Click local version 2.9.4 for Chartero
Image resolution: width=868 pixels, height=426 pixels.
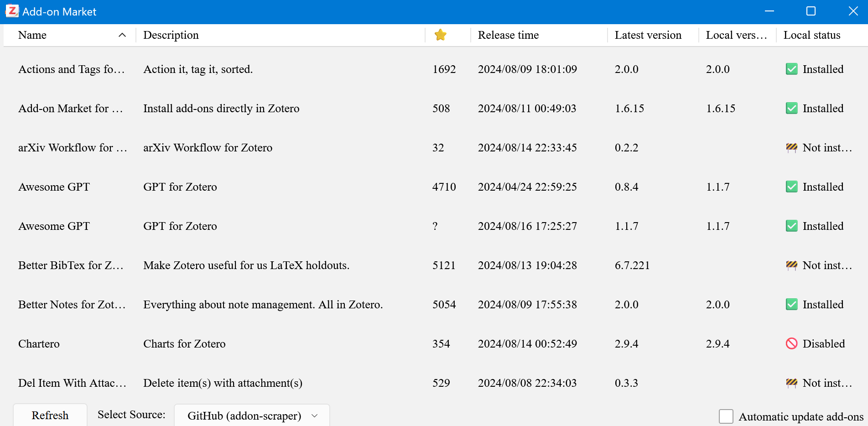[718, 343]
